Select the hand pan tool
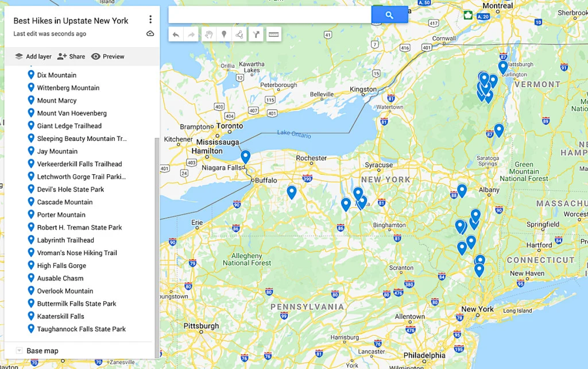Image resolution: width=588 pixels, height=369 pixels. tap(209, 34)
